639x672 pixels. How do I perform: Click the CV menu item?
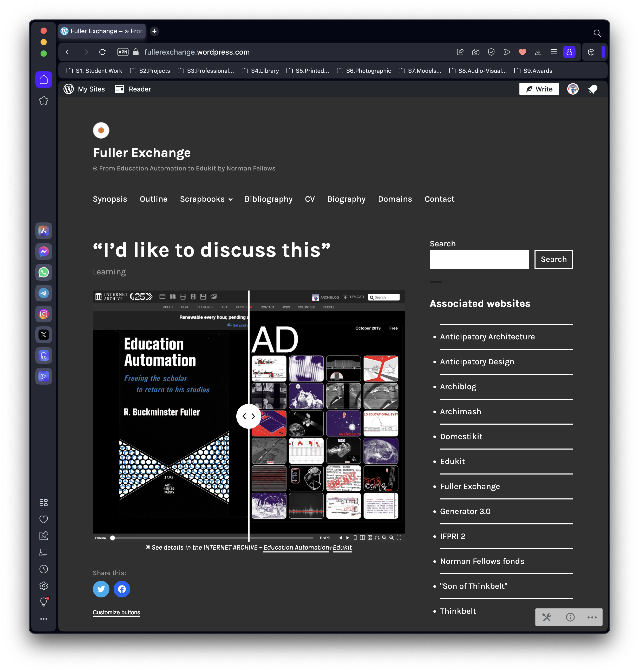point(310,199)
